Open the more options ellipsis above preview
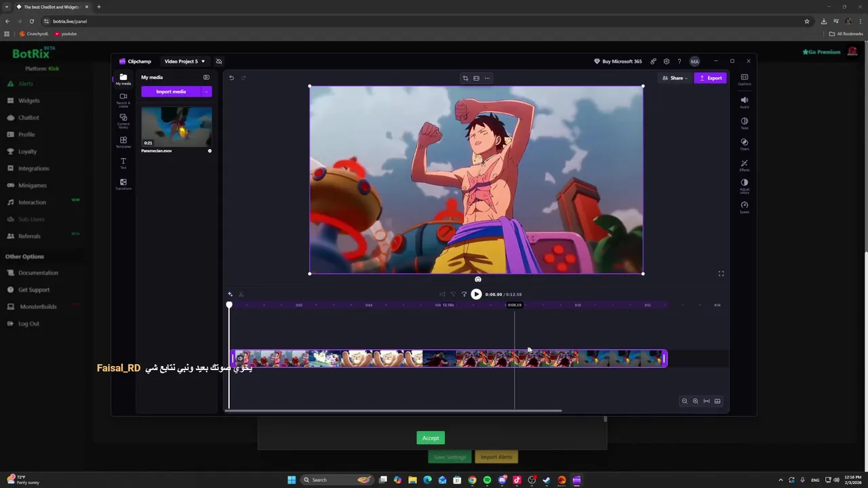 (x=487, y=78)
